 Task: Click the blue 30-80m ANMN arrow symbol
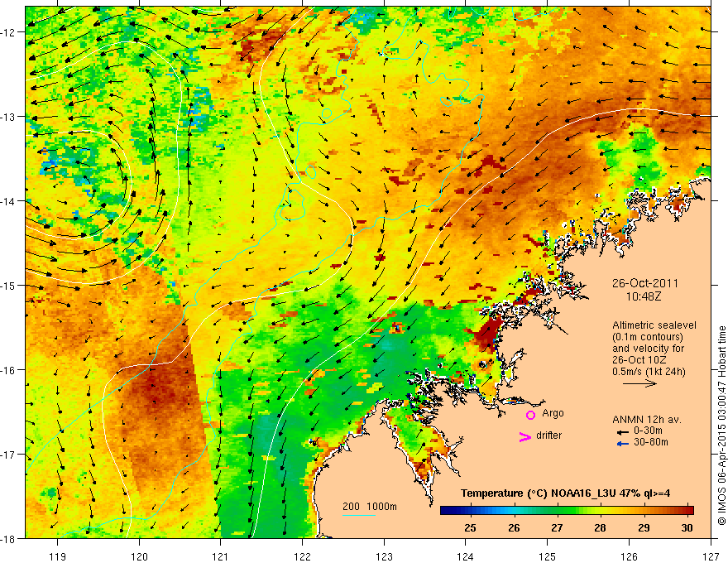pos(623,444)
